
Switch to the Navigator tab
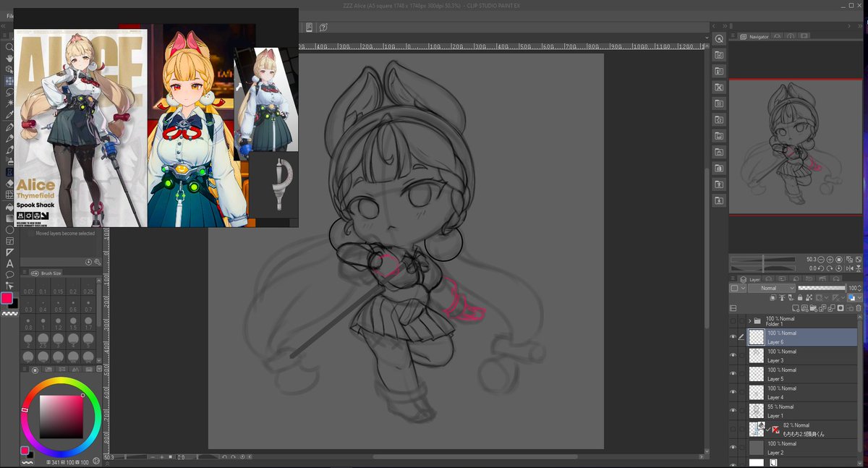pyautogui.click(x=754, y=36)
